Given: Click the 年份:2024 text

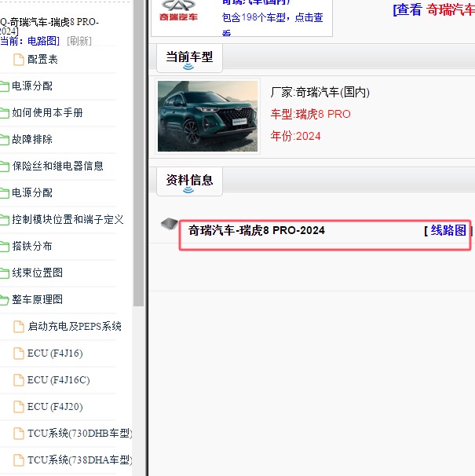Looking at the screenshot, I should (295, 136).
